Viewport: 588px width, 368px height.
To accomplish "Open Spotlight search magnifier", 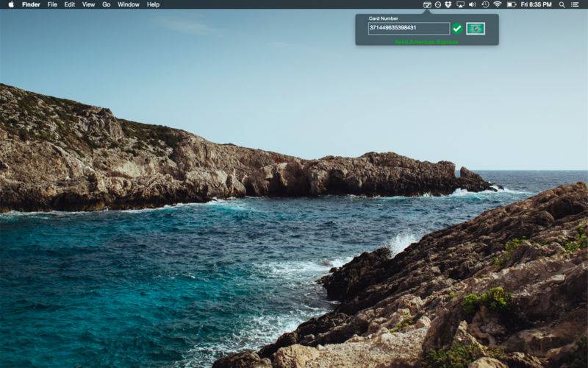I will pos(562,4).
